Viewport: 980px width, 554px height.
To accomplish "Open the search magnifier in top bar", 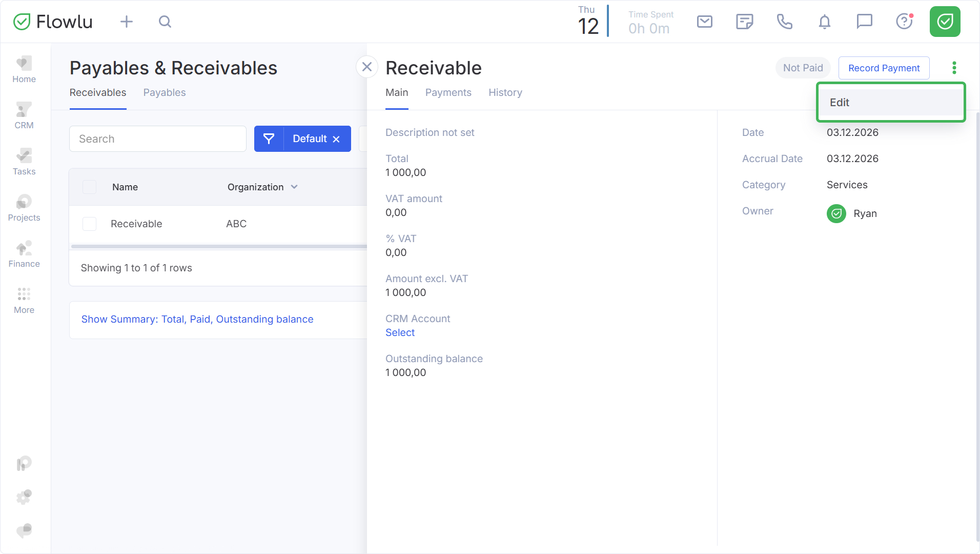I will [165, 22].
